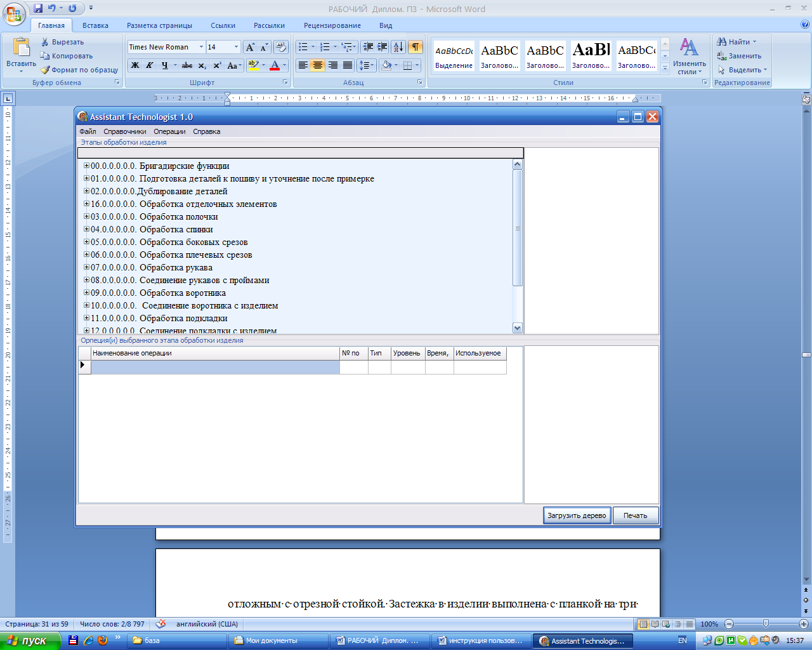This screenshot has width=812, height=650.
Task: Click the Clear Formatting icon
Action: click(282, 47)
